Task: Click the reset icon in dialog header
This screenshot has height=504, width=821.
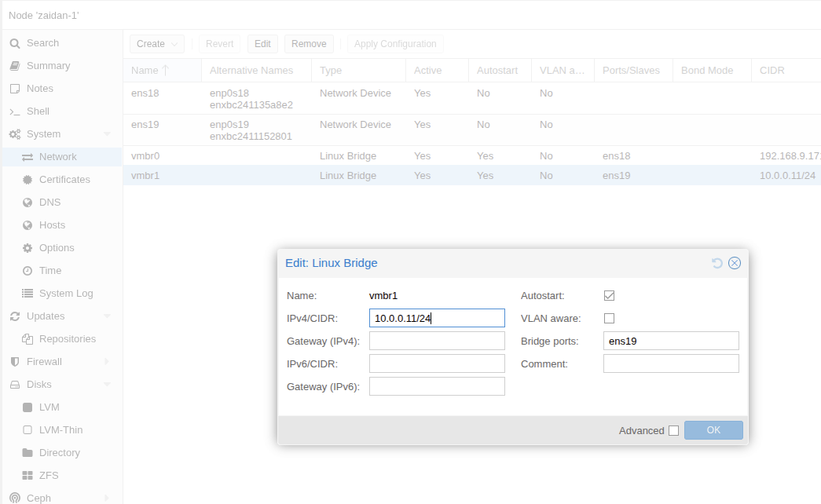Action: 717,263
